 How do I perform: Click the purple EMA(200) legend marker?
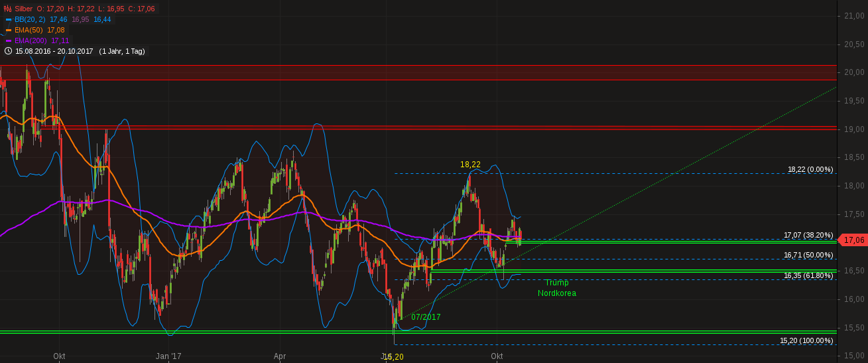(9, 41)
